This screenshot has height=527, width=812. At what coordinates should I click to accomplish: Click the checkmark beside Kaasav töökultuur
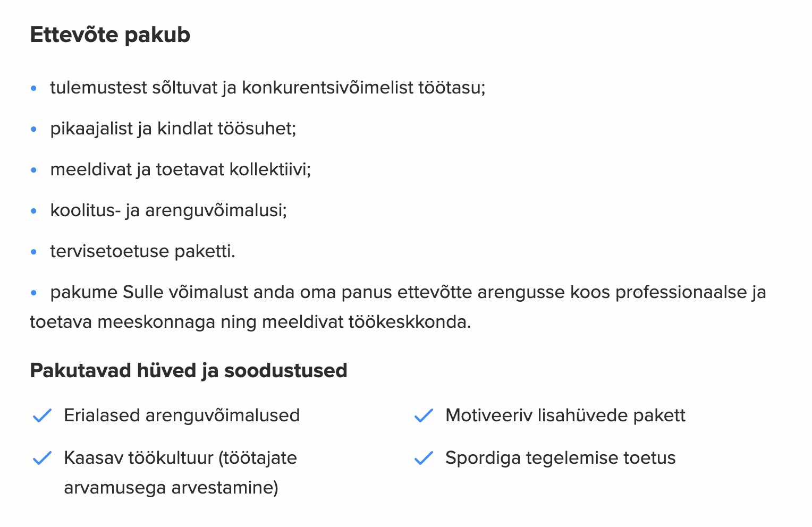42,458
